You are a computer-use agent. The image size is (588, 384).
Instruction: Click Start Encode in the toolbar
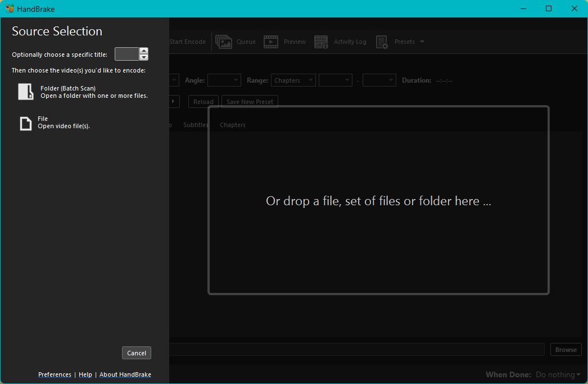[188, 42]
